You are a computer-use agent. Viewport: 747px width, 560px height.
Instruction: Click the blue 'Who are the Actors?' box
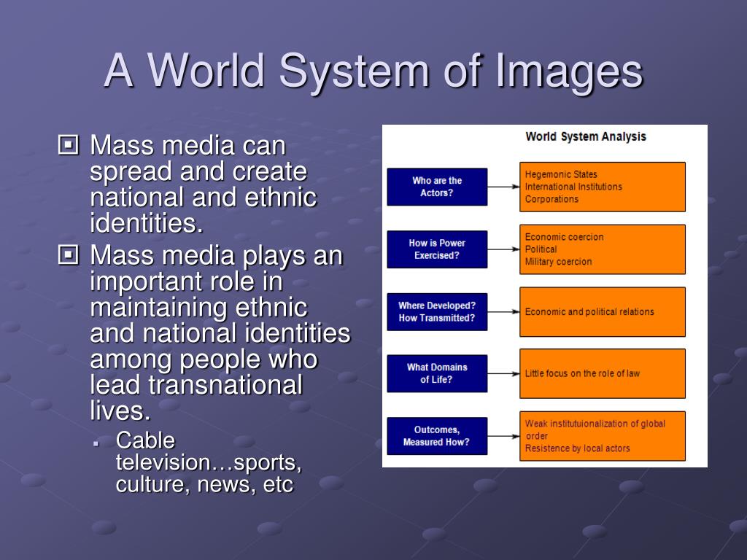click(437, 187)
